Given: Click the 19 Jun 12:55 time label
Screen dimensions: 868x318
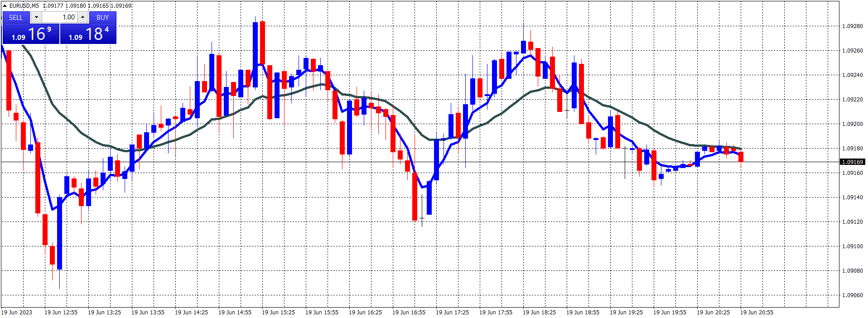Looking at the screenshot, I should click(x=61, y=313).
